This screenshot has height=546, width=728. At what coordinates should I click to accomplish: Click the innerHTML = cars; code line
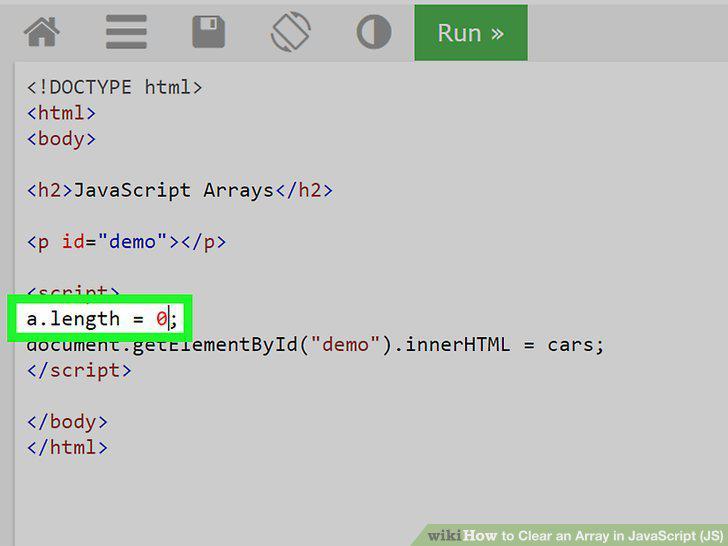[316, 345]
